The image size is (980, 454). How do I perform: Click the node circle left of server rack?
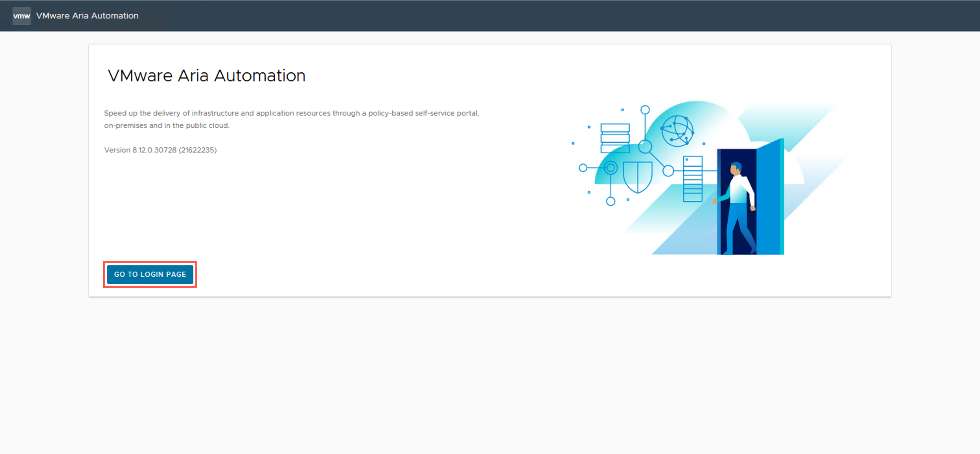click(668, 171)
